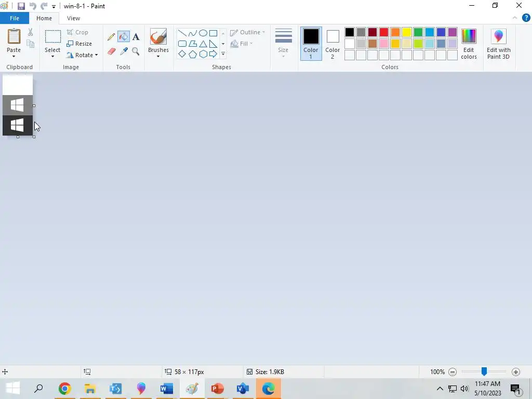
Task: Open Paint Help question mark icon
Action: click(x=526, y=18)
